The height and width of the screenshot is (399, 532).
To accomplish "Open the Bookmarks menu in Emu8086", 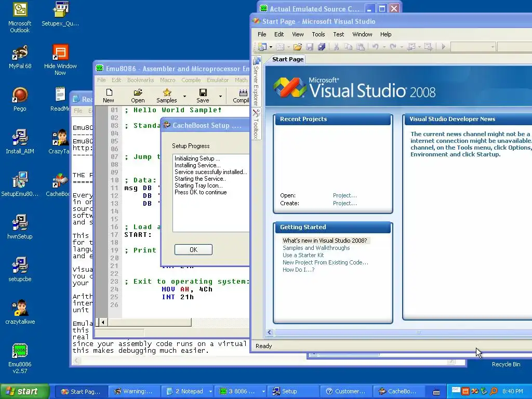I will tap(140, 80).
